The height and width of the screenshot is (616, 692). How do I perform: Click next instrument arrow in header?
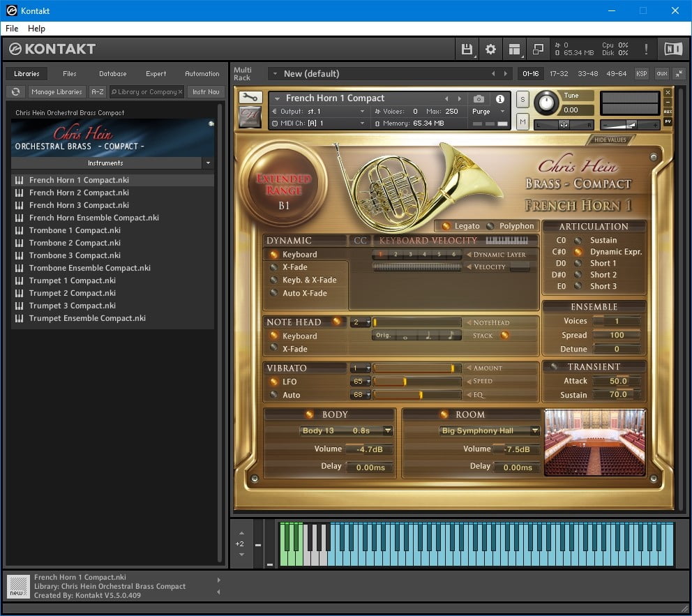click(460, 98)
